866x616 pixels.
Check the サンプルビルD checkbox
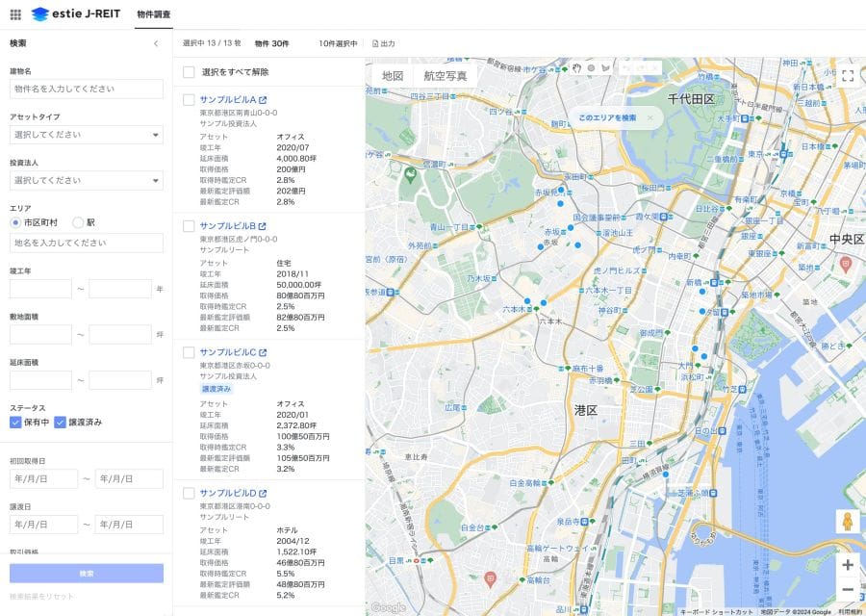coord(189,494)
